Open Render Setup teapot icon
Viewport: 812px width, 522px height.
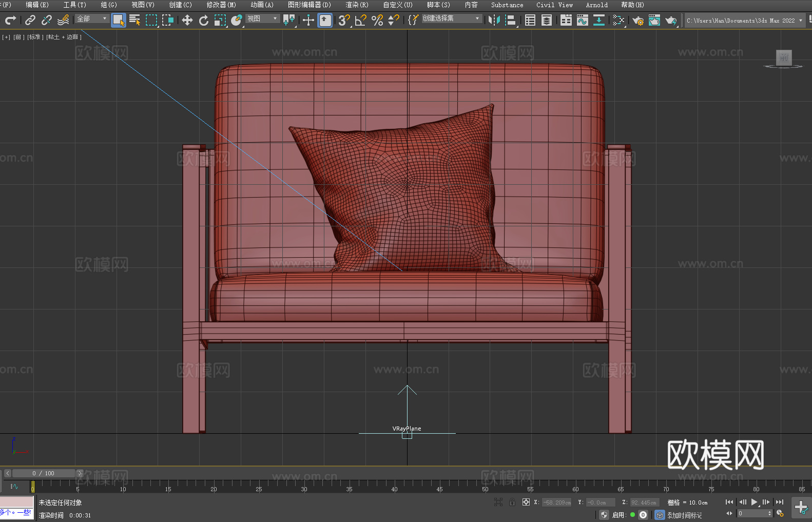638,20
